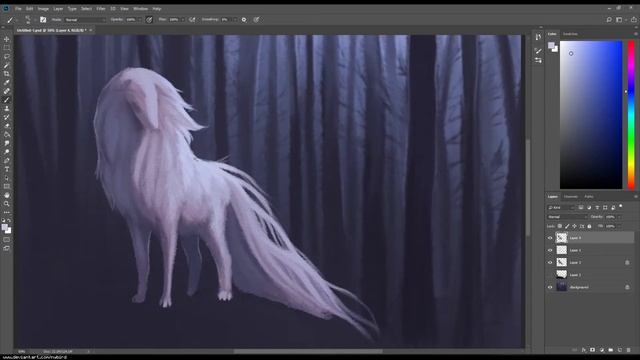This screenshot has width=640, height=360.
Task: Select the Eraser tool
Action: (7, 126)
